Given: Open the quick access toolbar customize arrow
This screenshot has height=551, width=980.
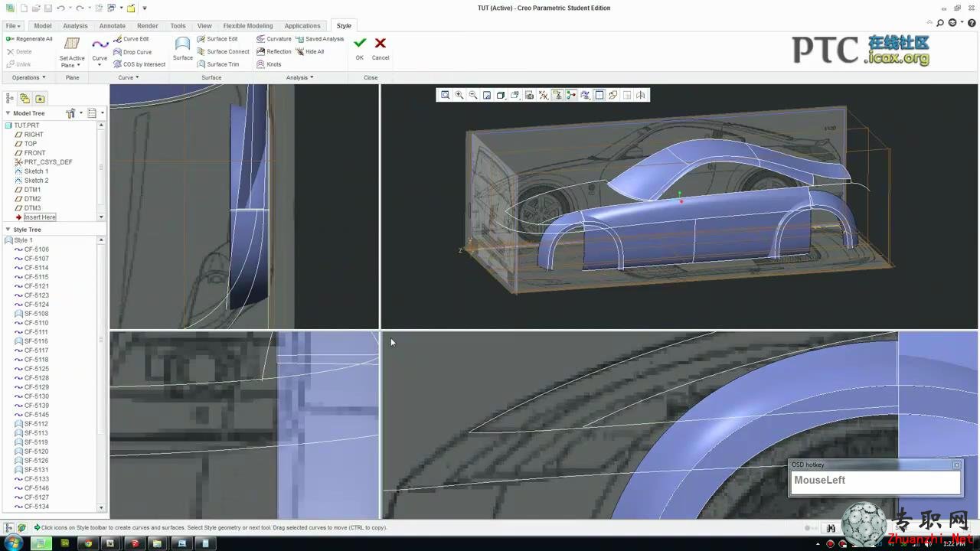Looking at the screenshot, I should [144, 8].
